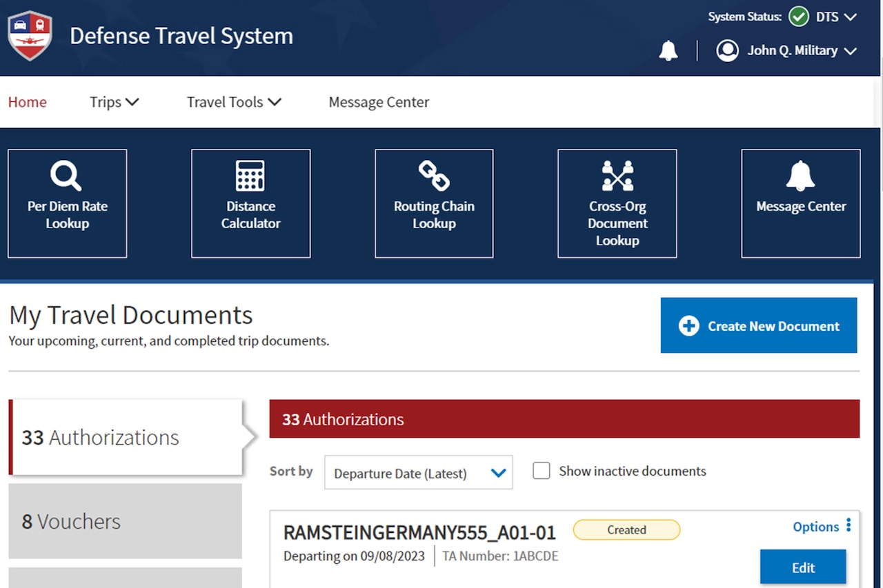Open the Sort by Departure Date dropdown
This screenshot has width=883, height=588.
[419, 473]
